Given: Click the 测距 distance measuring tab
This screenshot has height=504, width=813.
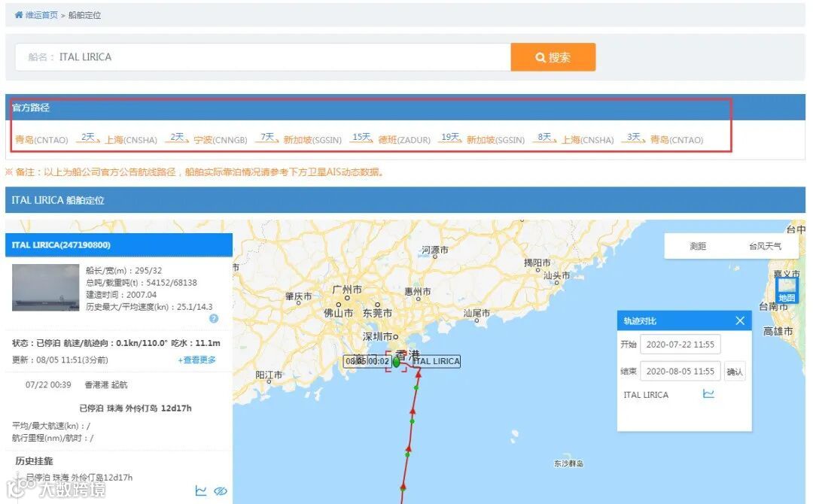Looking at the screenshot, I should click(x=698, y=246).
